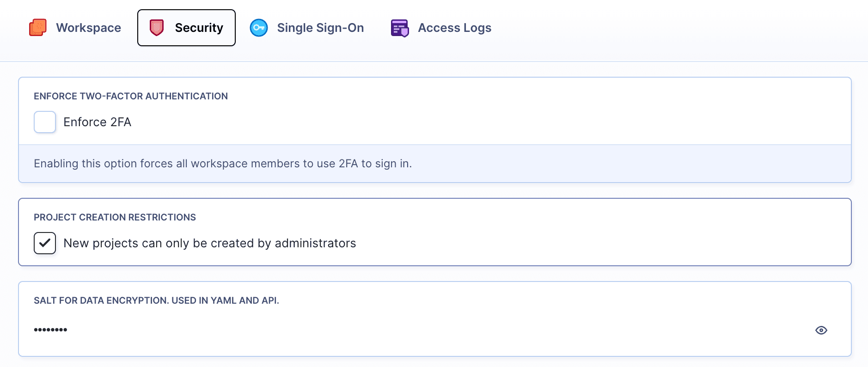The image size is (868, 367).
Task: Click the masked salt input field
Action: [x=185, y=330]
